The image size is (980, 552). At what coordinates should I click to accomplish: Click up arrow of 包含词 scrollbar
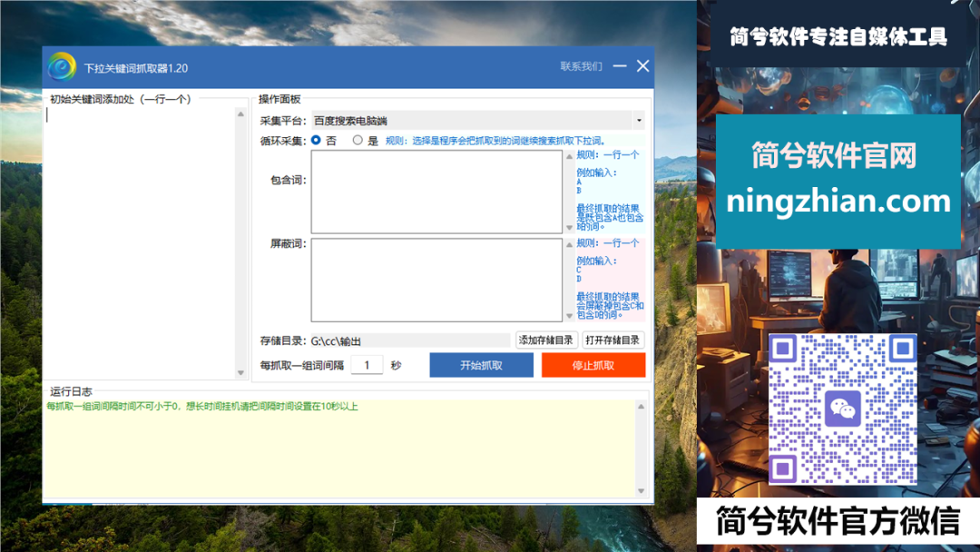[x=569, y=156]
